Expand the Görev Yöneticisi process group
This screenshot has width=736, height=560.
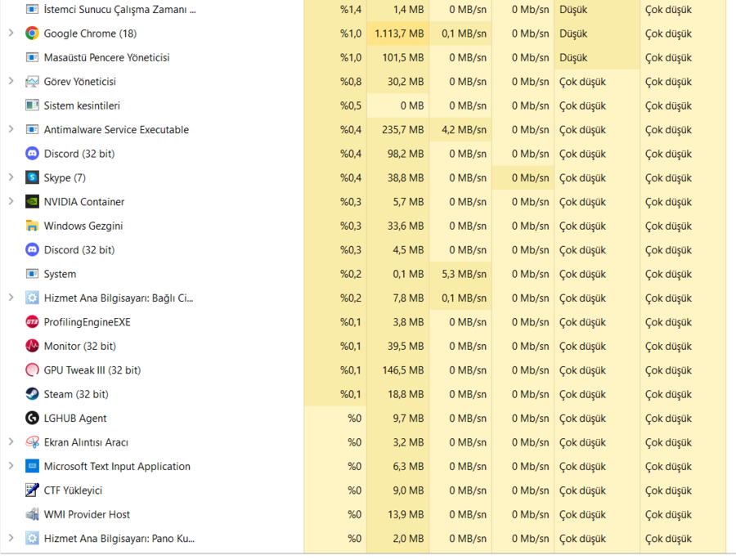pos(11,81)
